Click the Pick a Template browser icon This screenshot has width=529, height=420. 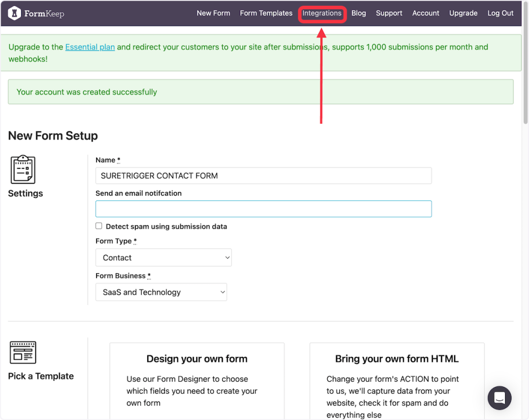point(23,353)
